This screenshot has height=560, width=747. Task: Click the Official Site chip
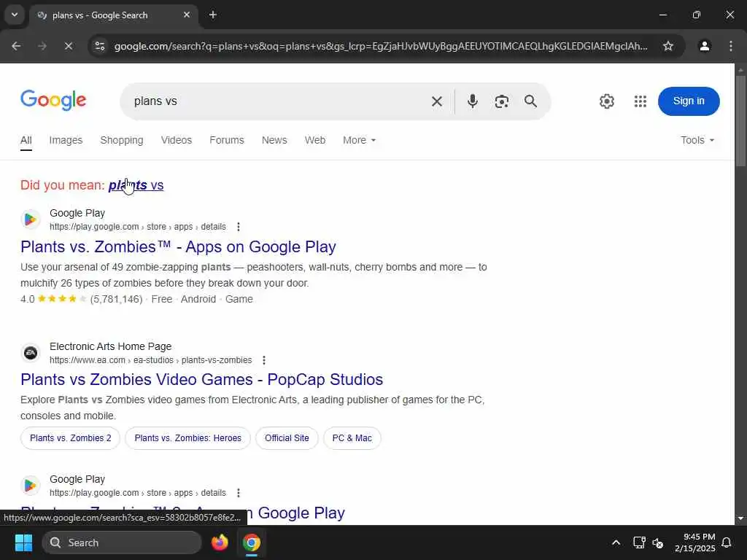[x=287, y=438]
